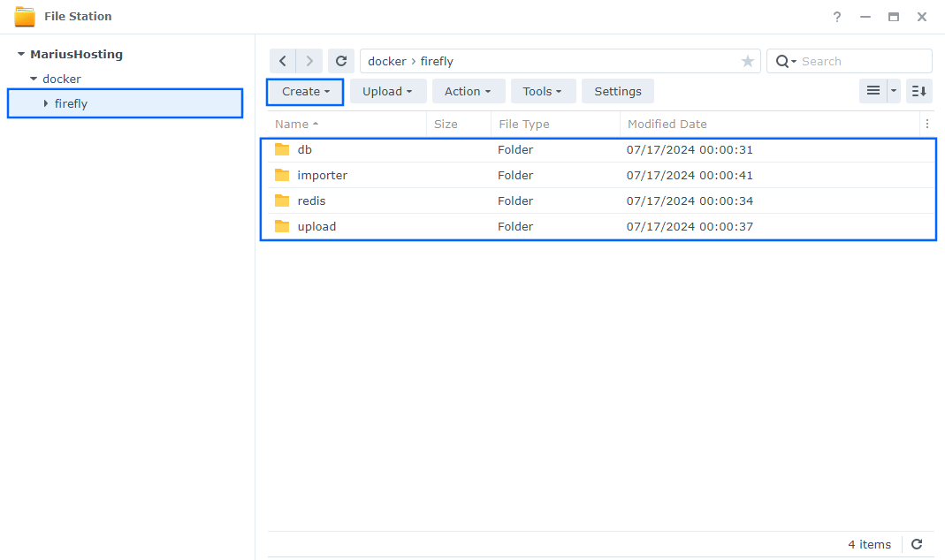Switch to list view mode icon
This screenshot has height=560, width=945.
(873, 91)
